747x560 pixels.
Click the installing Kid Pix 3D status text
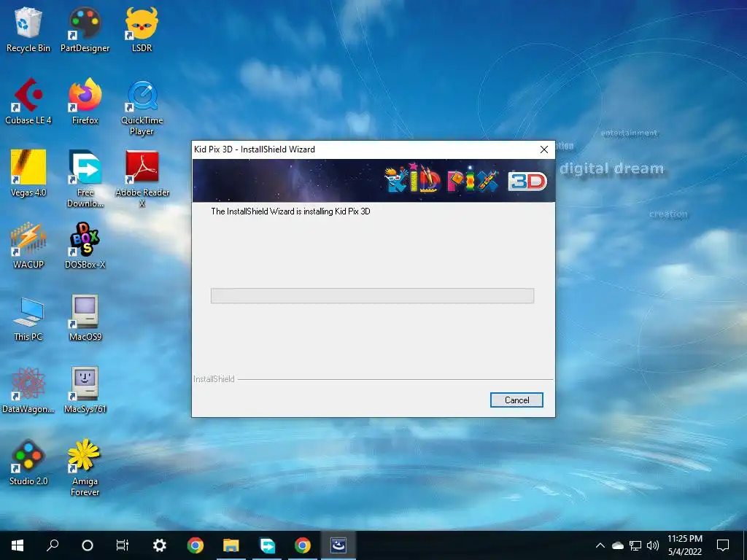click(x=290, y=211)
